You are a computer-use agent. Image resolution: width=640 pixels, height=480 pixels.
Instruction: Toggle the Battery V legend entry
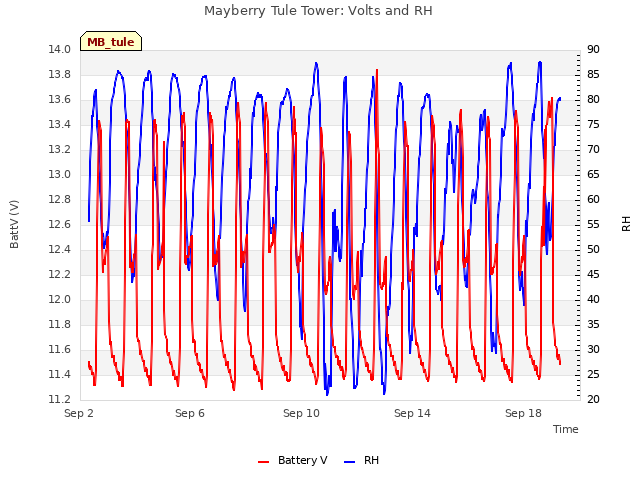293,460
